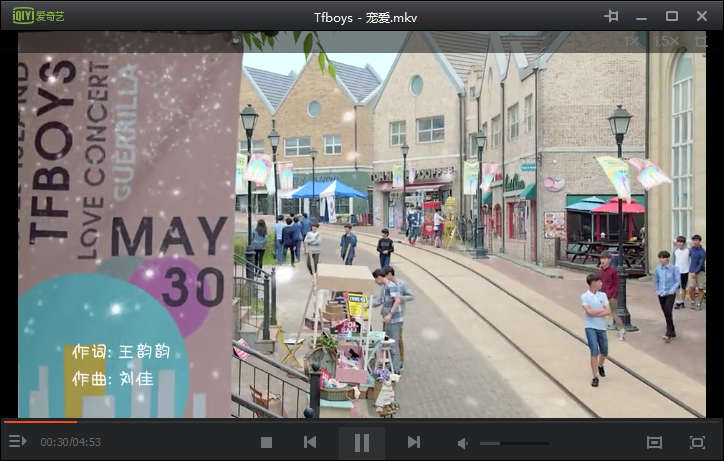Image resolution: width=724 pixels, height=461 pixels.
Task: Skip to the previous video
Action: 310,442
